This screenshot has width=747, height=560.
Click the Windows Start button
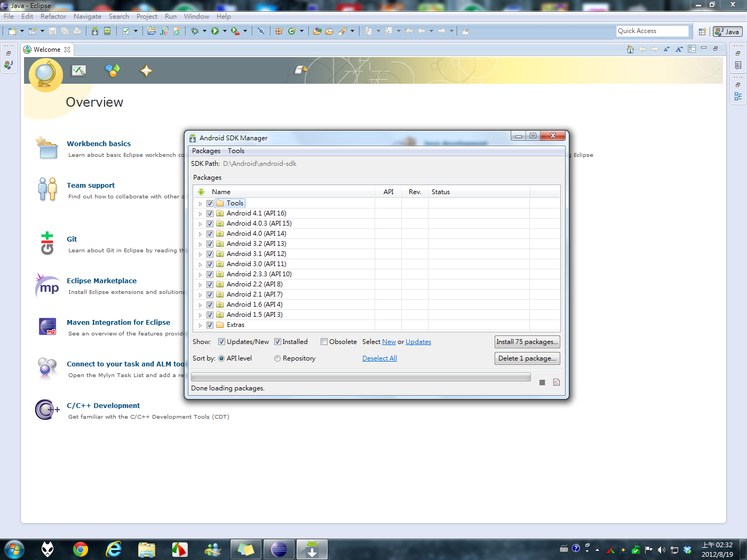(14, 549)
